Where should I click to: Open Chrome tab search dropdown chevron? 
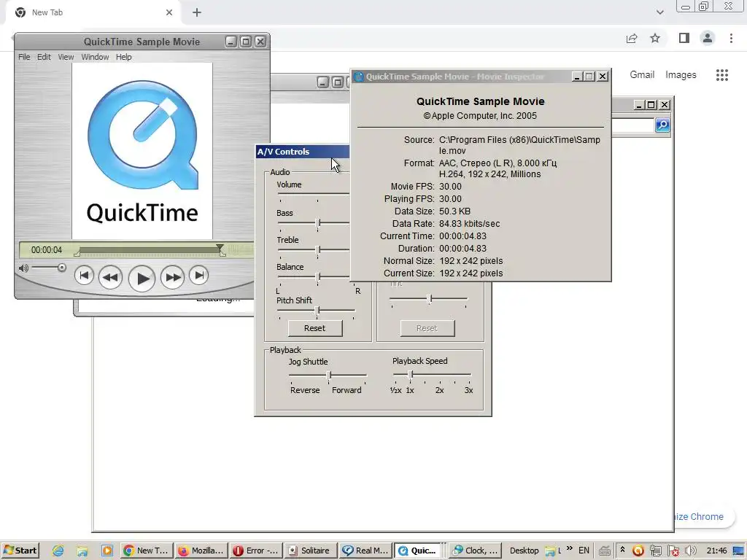click(x=659, y=12)
